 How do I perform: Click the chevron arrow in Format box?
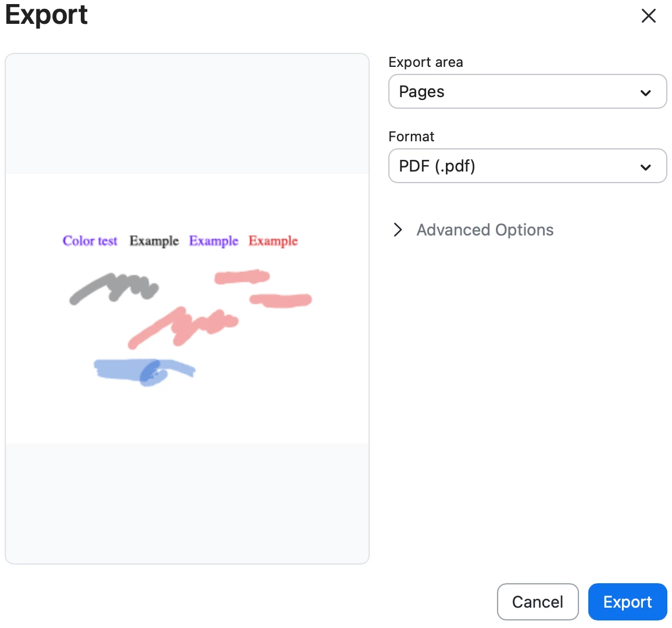click(645, 167)
